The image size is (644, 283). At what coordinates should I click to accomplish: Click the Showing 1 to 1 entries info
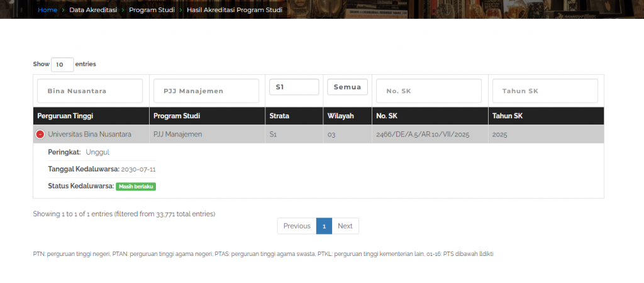pos(124,214)
